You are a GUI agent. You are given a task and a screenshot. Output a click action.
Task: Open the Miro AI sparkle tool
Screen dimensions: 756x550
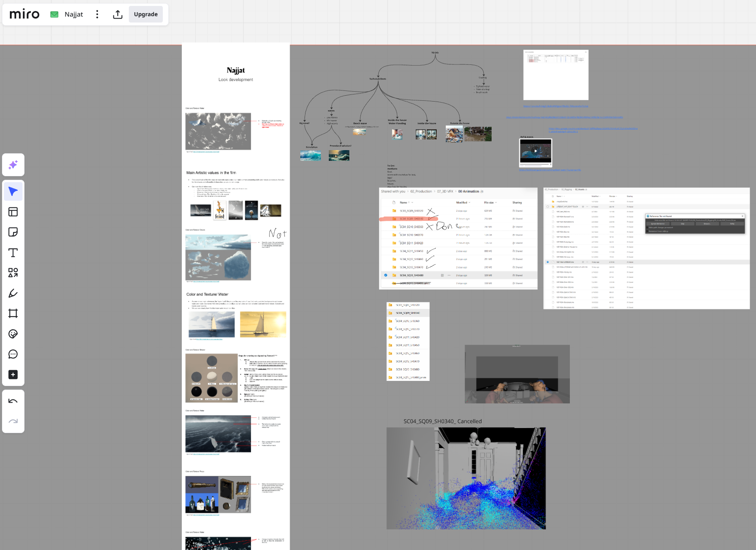coord(13,165)
